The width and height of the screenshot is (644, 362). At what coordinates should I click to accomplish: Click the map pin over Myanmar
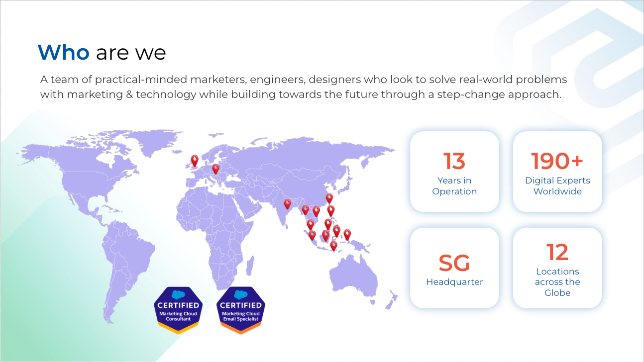point(305,210)
